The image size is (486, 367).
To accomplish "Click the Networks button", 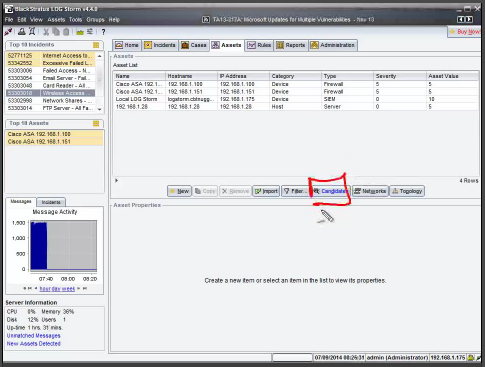I will pos(370,191).
